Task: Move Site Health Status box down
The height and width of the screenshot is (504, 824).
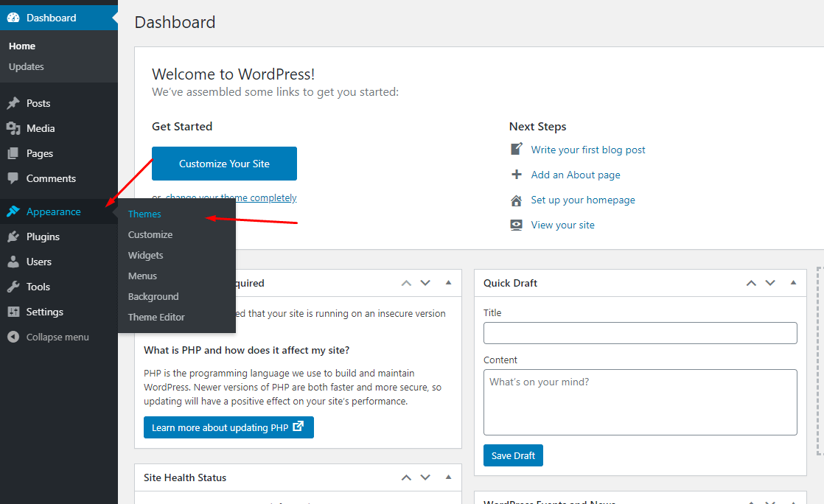Action: (x=425, y=477)
